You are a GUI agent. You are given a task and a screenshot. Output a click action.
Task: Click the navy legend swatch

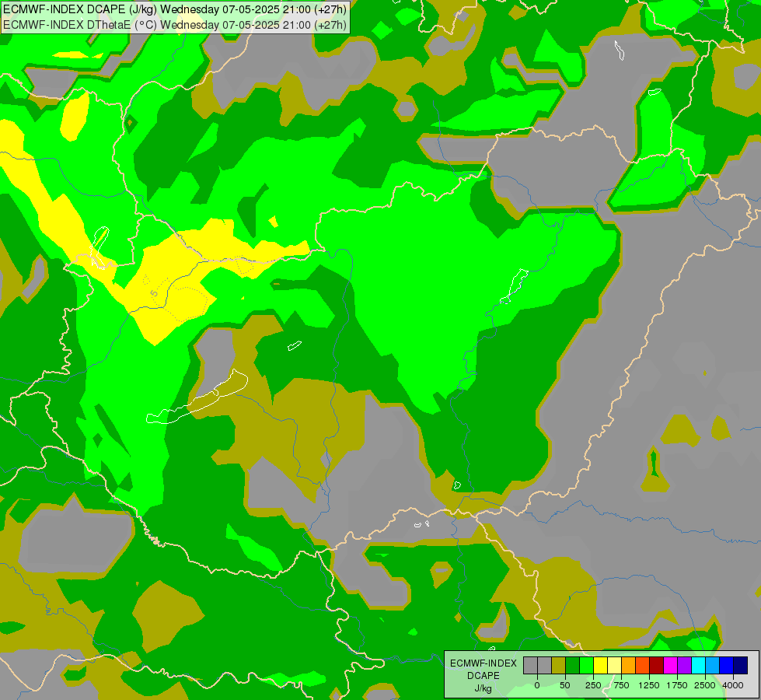point(741,666)
